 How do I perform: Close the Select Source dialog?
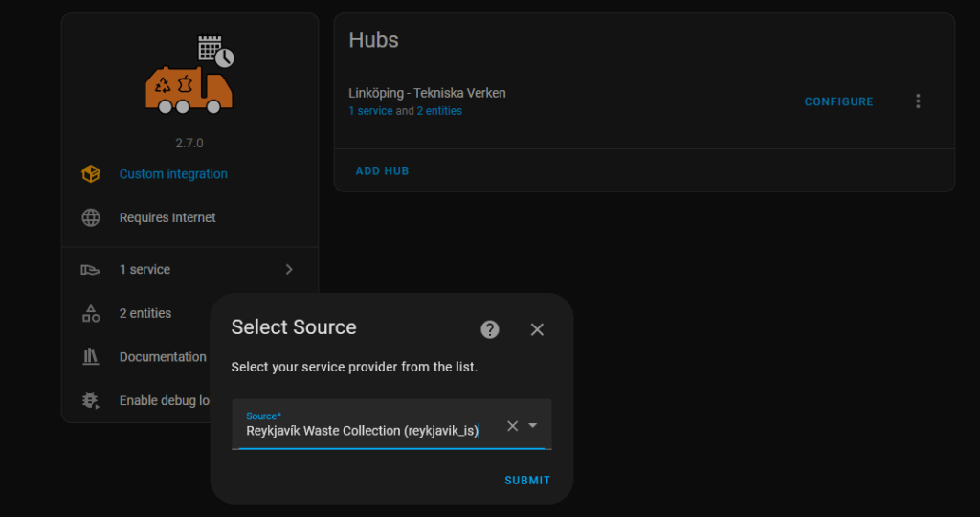point(537,329)
